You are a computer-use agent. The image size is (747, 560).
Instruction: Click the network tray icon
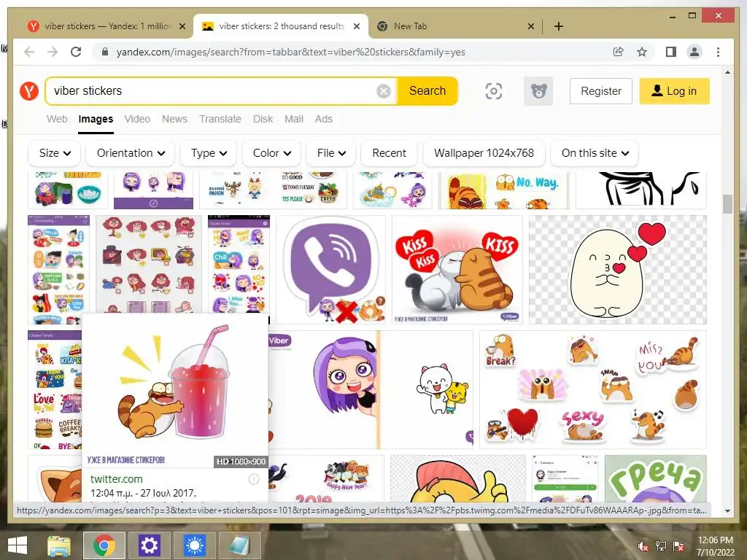[660, 546]
